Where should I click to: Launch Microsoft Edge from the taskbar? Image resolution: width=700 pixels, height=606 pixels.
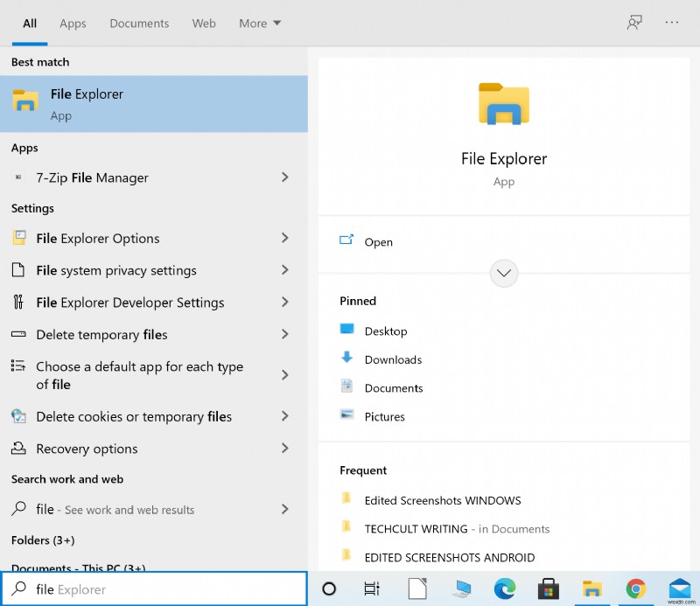[504, 589]
